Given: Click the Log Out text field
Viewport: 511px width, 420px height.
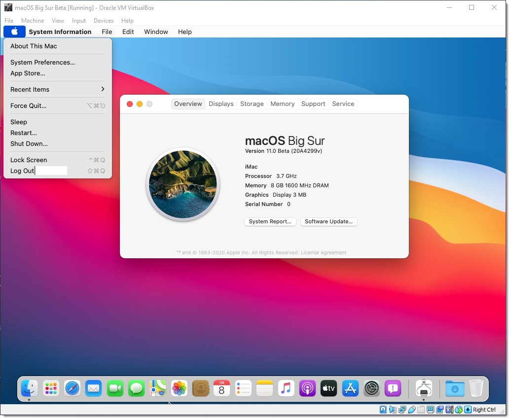Looking at the screenshot, I should click(51, 171).
